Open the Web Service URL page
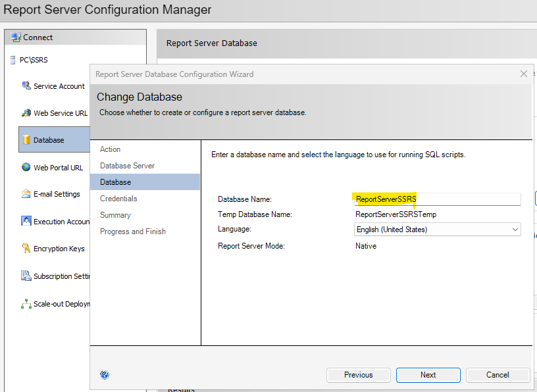The height and width of the screenshot is (392, 537). [61, 113]
